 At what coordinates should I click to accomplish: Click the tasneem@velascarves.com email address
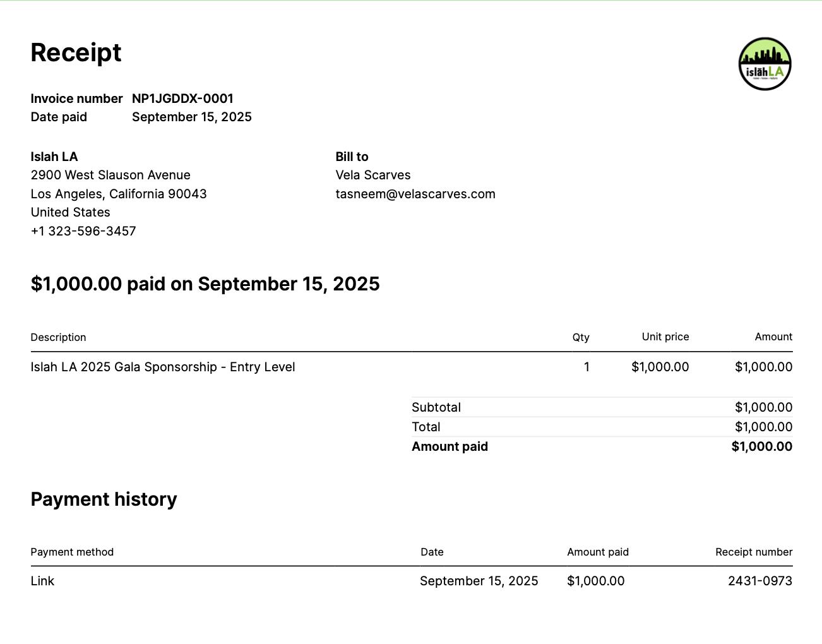pos(415,194)
